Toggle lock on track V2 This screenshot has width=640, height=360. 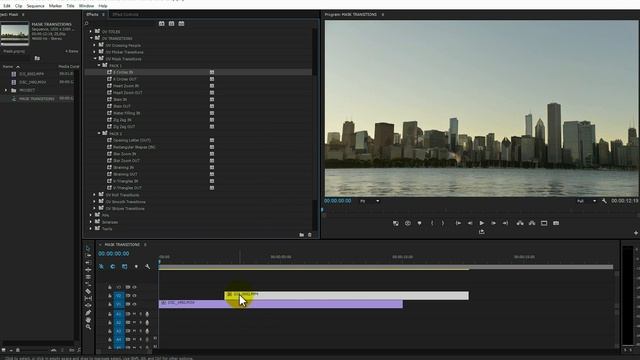pos(109,296)
